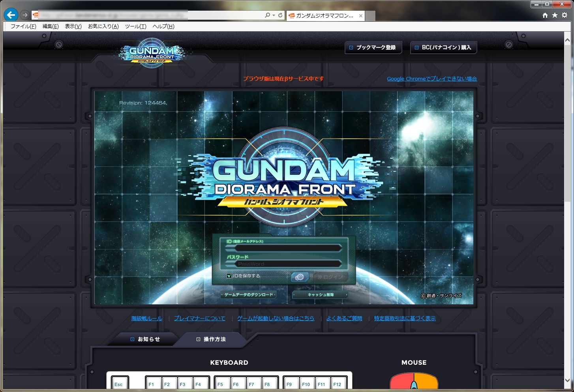Open the Google Chromeでプレイできない場合 link

[432, 79]
